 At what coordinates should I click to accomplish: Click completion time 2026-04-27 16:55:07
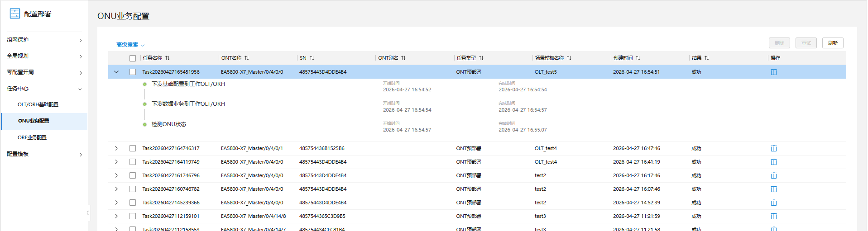pos(523,130)
